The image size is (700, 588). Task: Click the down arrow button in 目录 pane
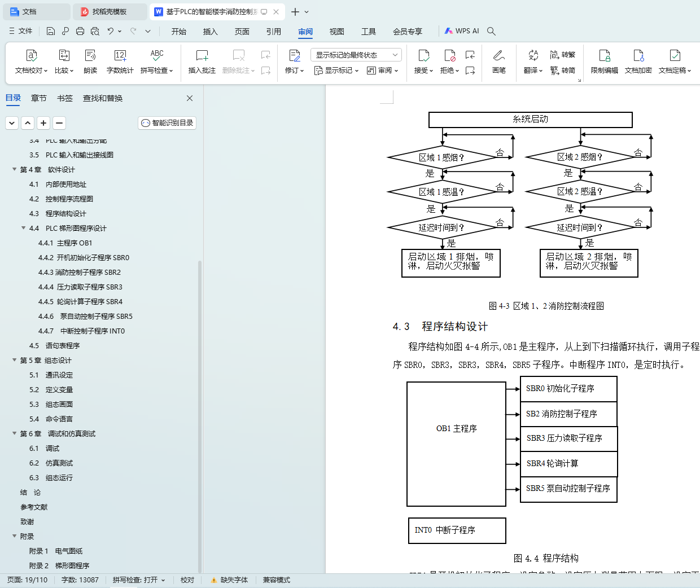(12, 123)
